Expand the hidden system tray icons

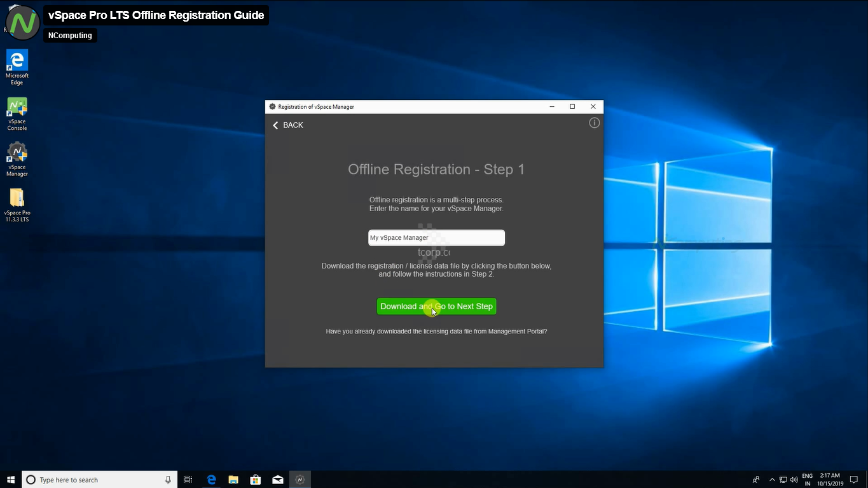[772, 480]
